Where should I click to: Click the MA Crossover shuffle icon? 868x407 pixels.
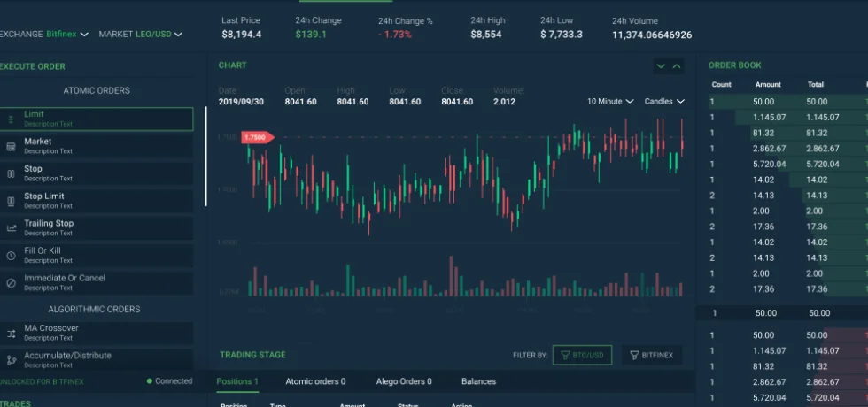[11, 333]
